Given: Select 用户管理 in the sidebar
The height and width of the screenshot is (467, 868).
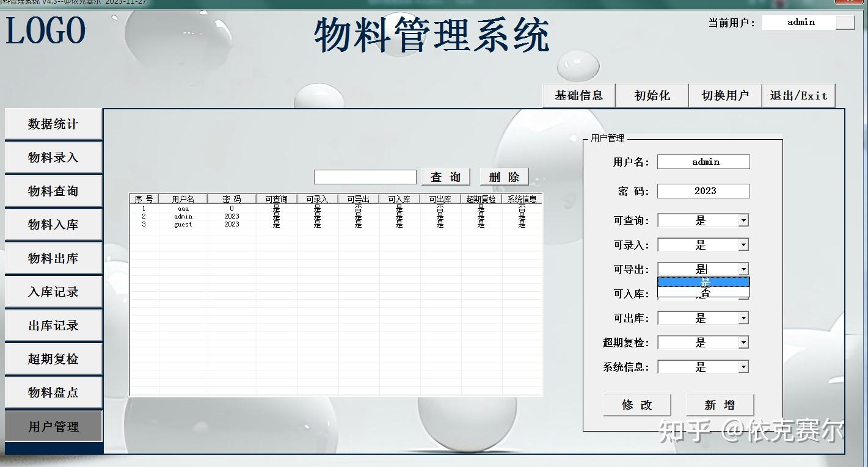Looking at the screenshot, I should pyautogui.click(x=53, y=427).
